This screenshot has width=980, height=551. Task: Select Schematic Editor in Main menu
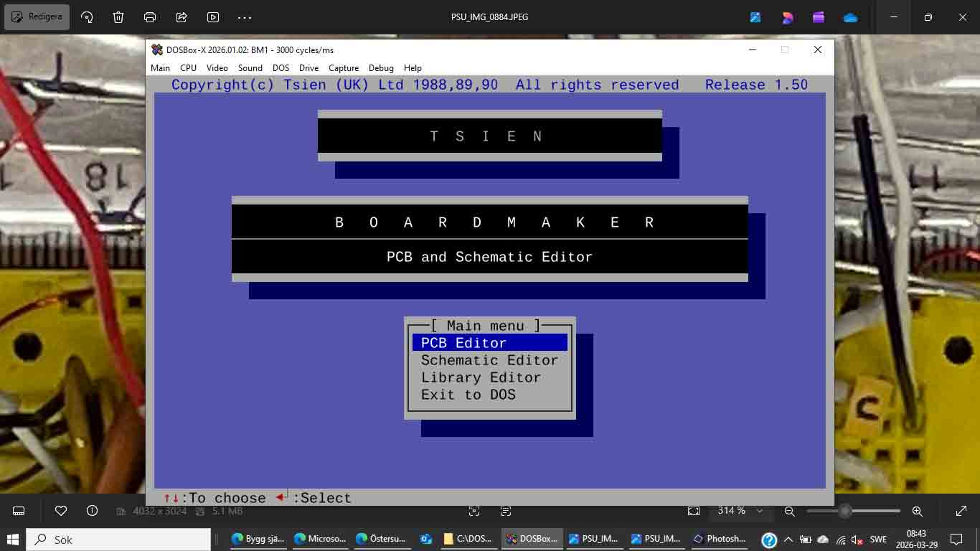[489, 360]
